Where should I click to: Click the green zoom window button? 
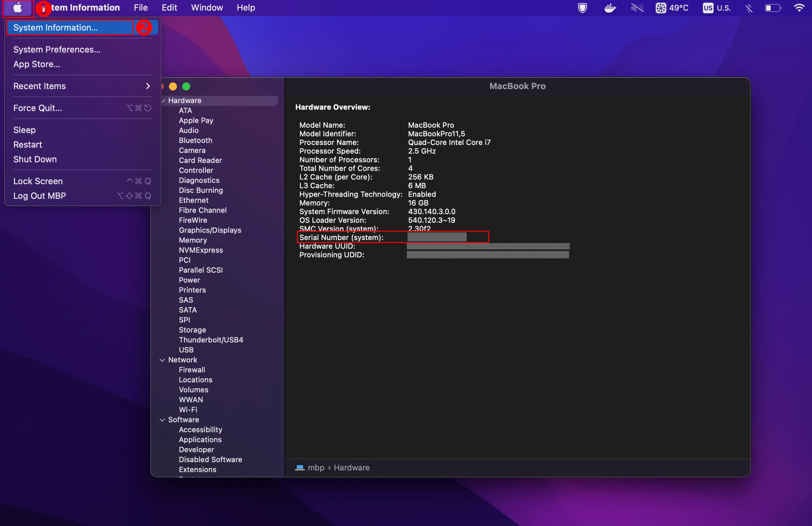186,86
